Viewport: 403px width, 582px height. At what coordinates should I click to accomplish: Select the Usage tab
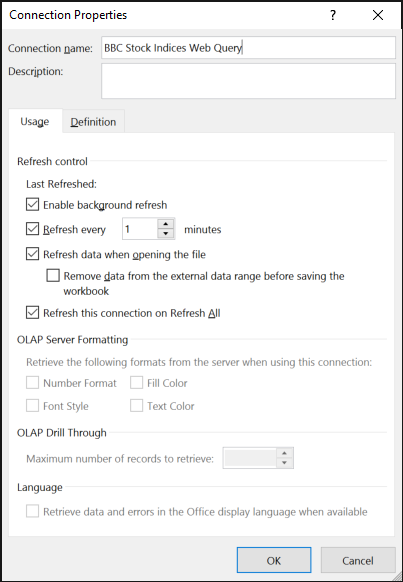pyautogui.click(x=35, y=121)
